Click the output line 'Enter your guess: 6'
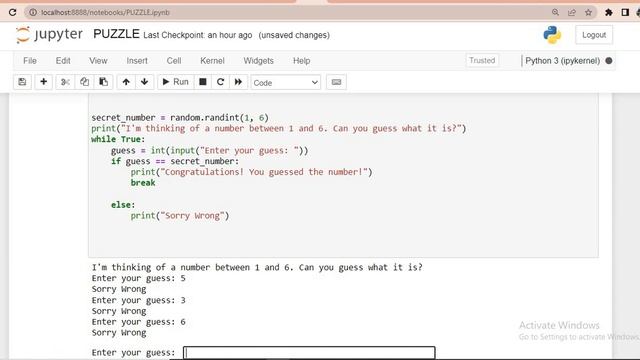 pos(138,322)
